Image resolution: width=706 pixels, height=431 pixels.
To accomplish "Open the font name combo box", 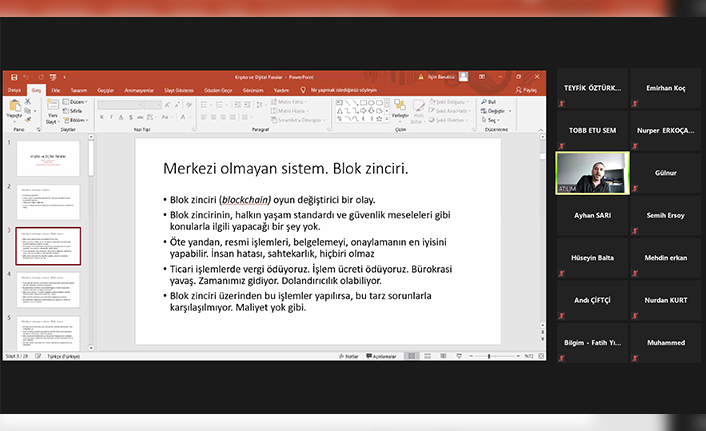I will 120,105.
